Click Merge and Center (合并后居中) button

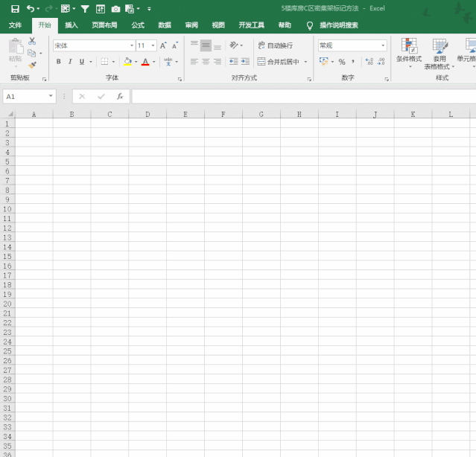(279, 62)
